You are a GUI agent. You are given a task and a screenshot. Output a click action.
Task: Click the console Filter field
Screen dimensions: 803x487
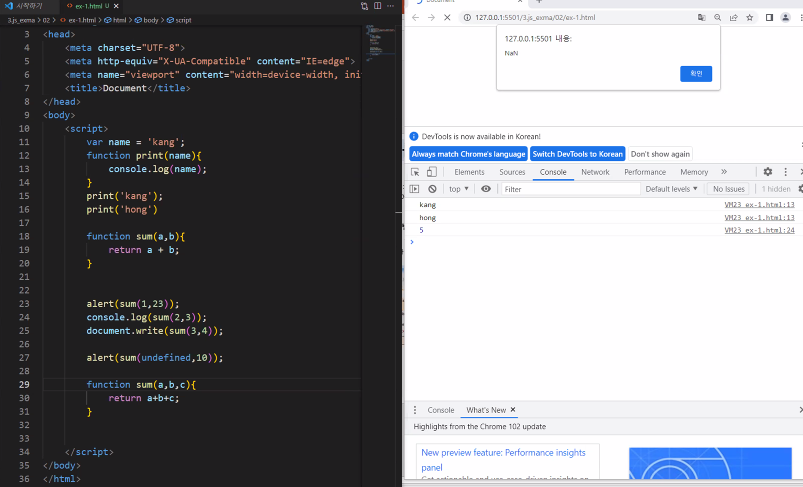tap(570, 189)
